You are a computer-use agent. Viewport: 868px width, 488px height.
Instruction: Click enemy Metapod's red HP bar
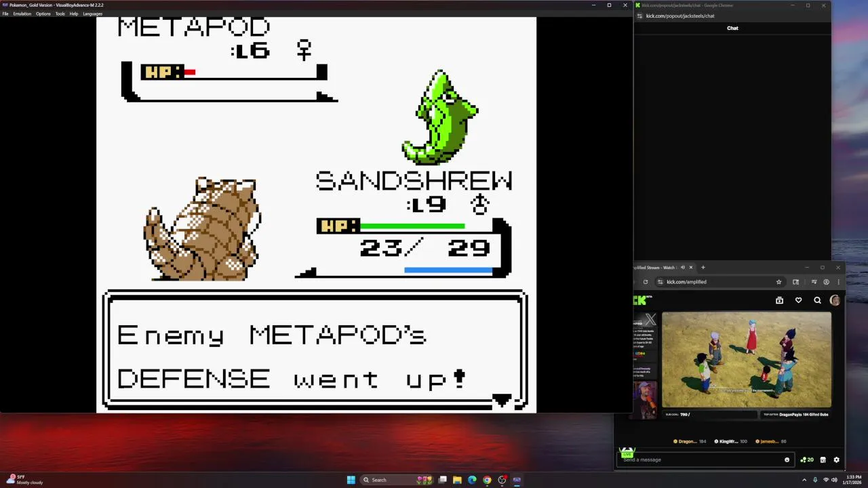click(x=189, y=72)
